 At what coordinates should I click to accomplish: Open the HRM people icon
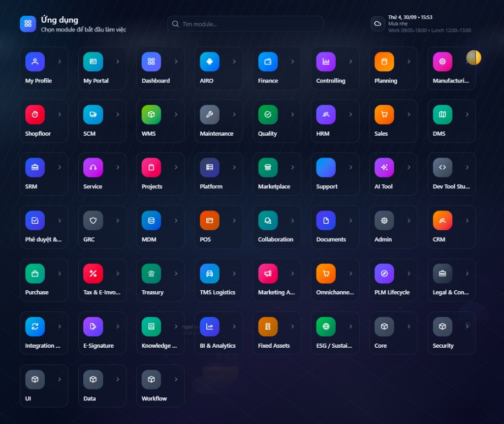point(326,114)
